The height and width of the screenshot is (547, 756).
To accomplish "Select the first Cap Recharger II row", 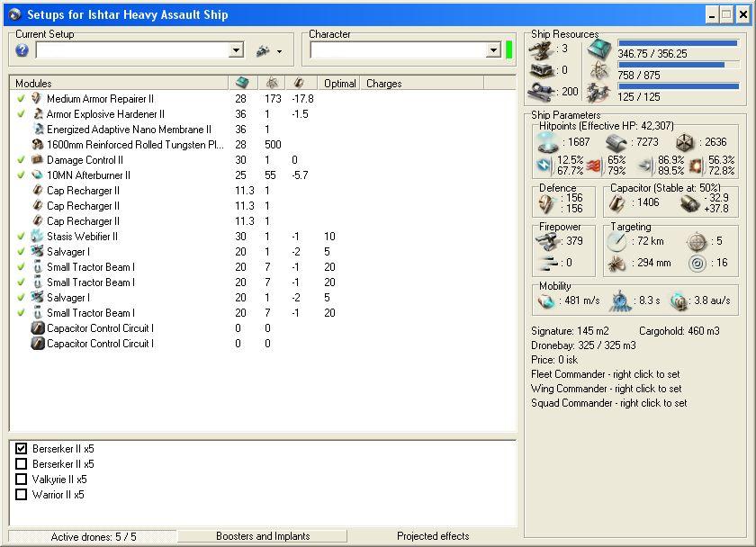I will 263,191.
